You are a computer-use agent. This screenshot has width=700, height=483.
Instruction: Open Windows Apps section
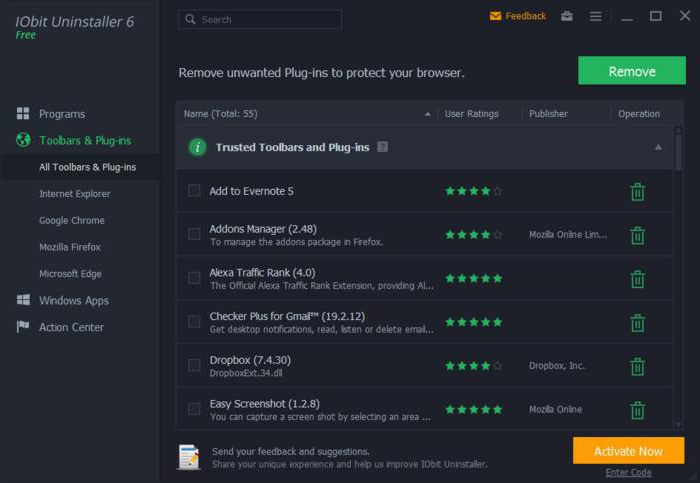click(x=74, y=300)
